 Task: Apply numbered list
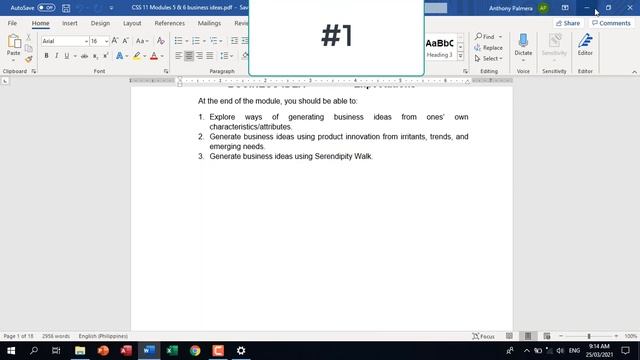[196, 41]
